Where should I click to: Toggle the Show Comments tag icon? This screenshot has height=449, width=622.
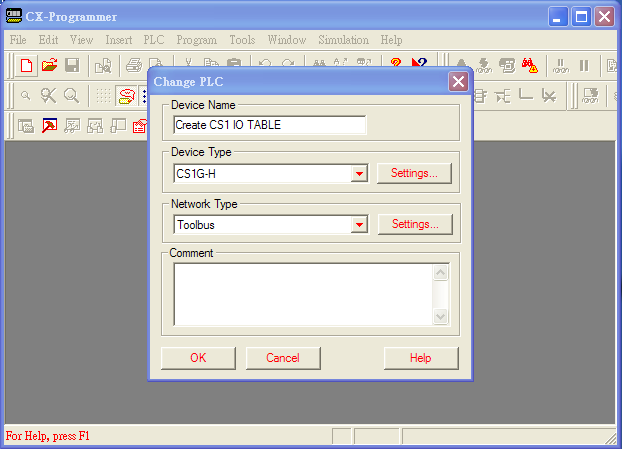point(127,96)
